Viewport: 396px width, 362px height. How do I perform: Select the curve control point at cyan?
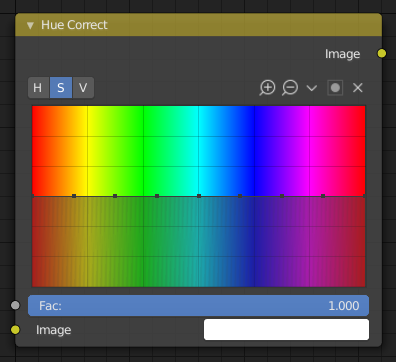point(199,196)
